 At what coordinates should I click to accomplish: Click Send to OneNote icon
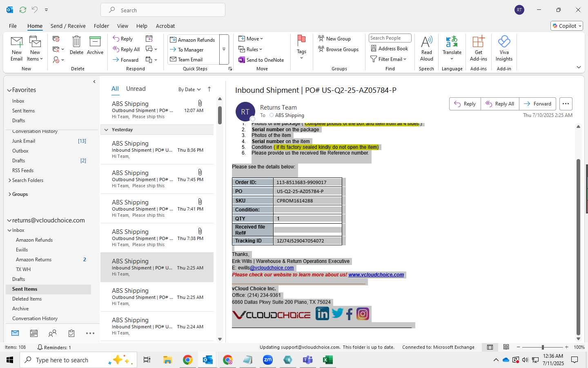pos(242,60)
